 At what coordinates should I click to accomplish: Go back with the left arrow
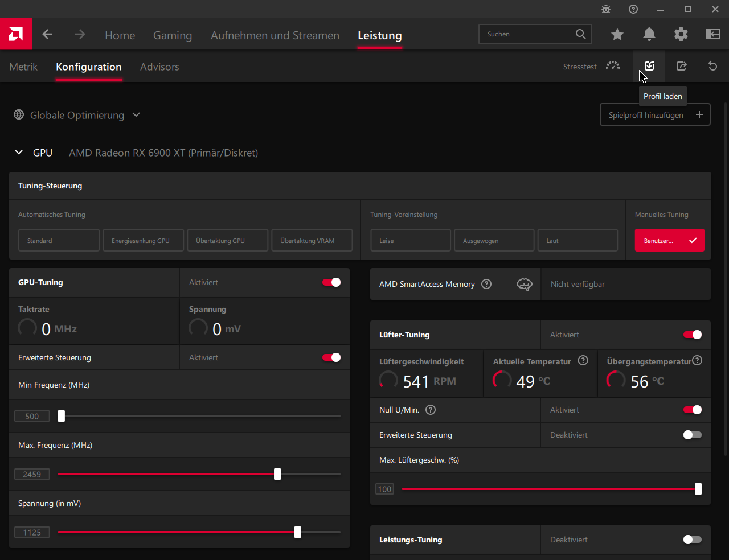point(47,34)
